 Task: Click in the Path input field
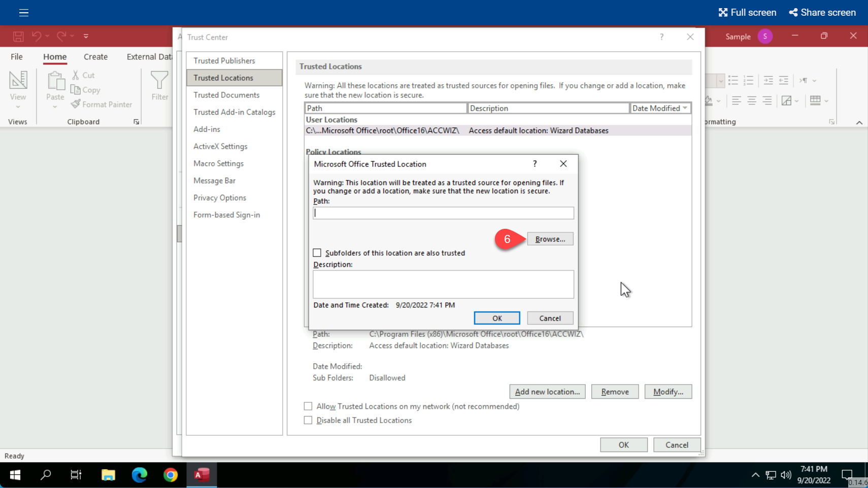point(443,213)
